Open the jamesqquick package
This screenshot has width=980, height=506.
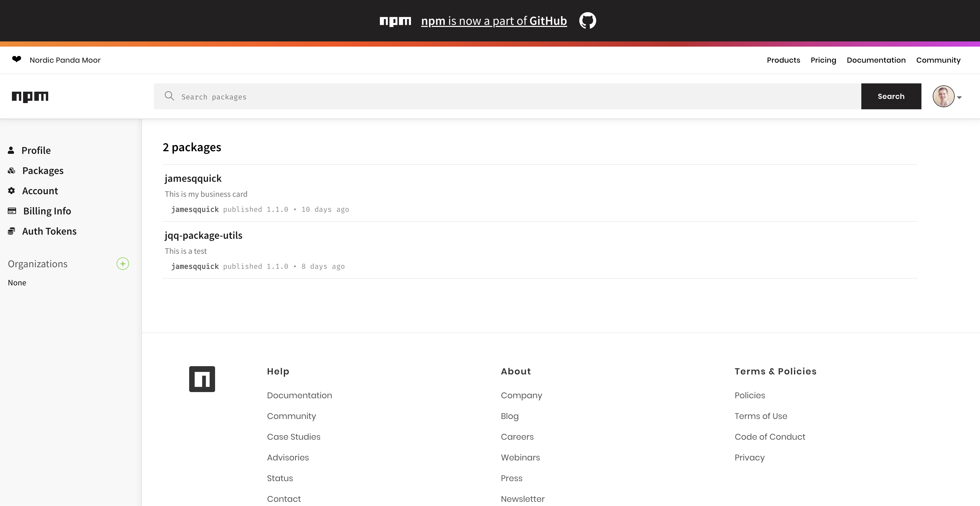click(193, 178)
